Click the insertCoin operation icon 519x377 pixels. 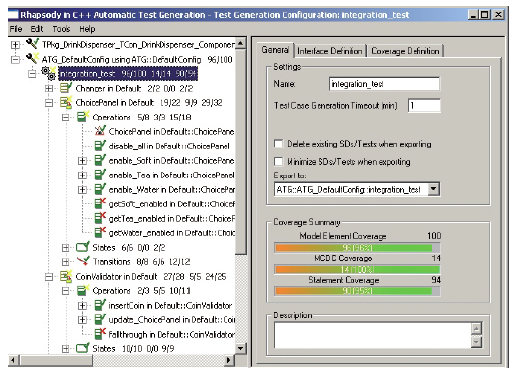100,305
